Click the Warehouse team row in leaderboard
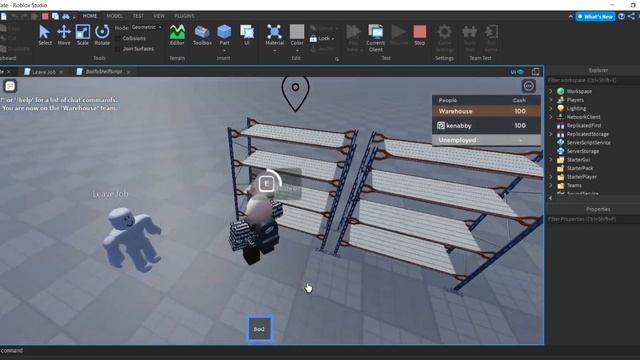Screen dimensions: 640x360 click(486, 111)
